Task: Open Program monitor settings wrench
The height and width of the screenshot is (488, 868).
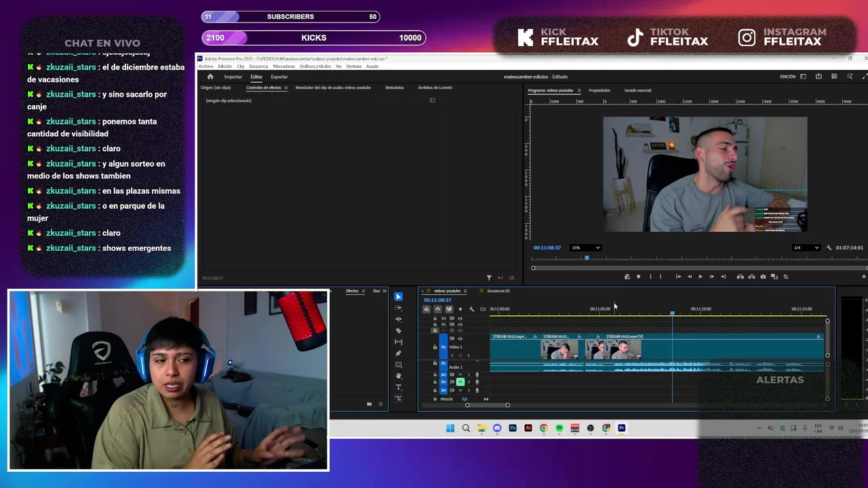Action: click(x=829, y=247)
